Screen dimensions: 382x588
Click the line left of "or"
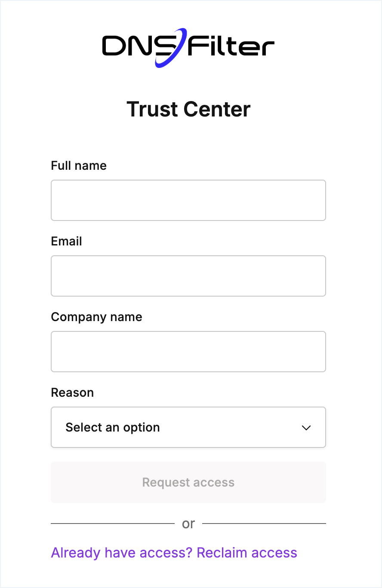113,524
